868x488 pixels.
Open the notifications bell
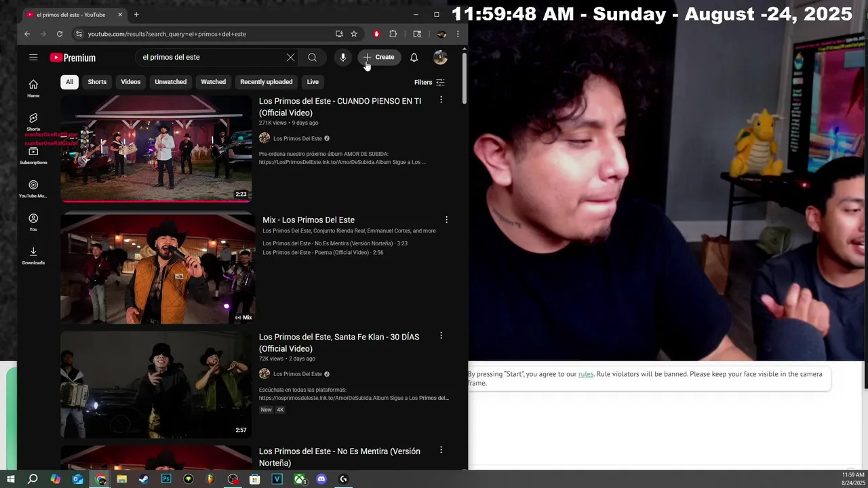pyautogui.click(x=414, y=58)
